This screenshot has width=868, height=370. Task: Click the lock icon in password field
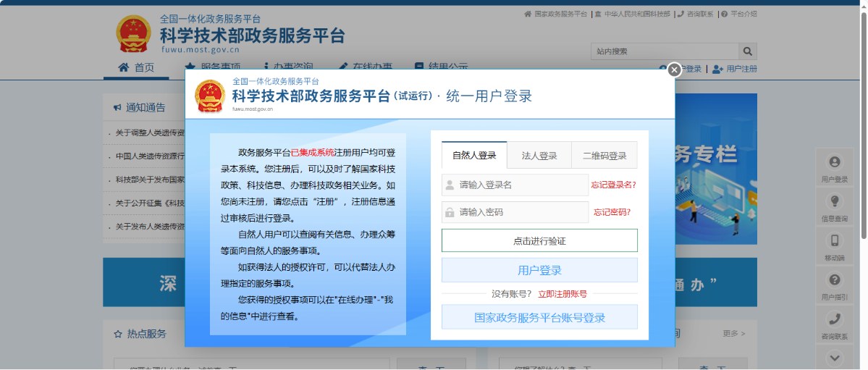coord(450,212)
